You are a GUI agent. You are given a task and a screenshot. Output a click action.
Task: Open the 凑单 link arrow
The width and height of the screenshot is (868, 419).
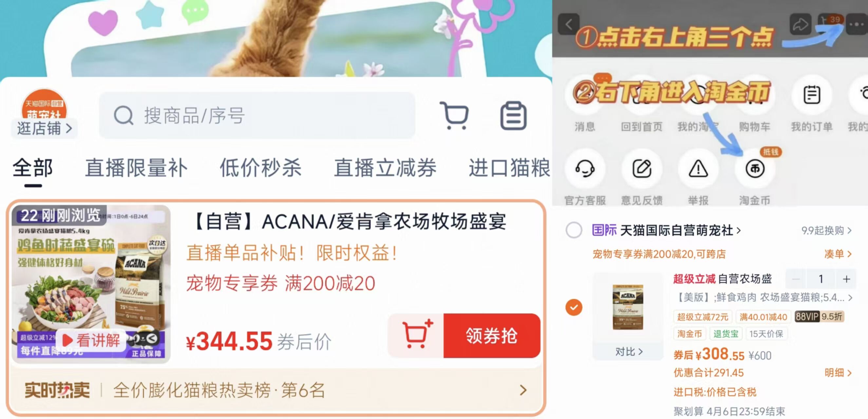coord(838,254)
